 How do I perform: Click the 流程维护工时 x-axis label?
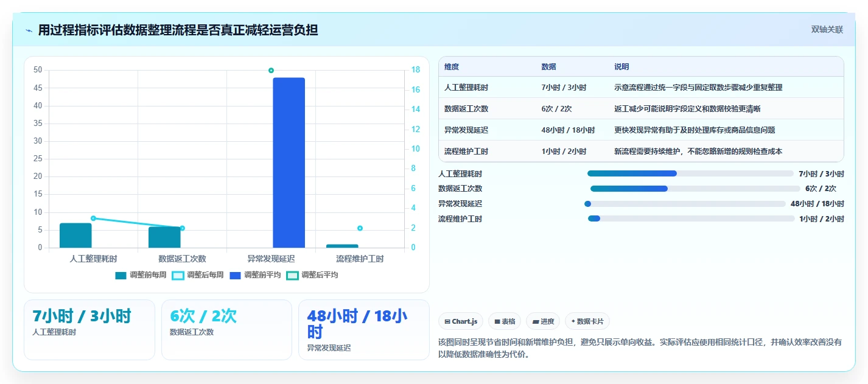point(360,259)
